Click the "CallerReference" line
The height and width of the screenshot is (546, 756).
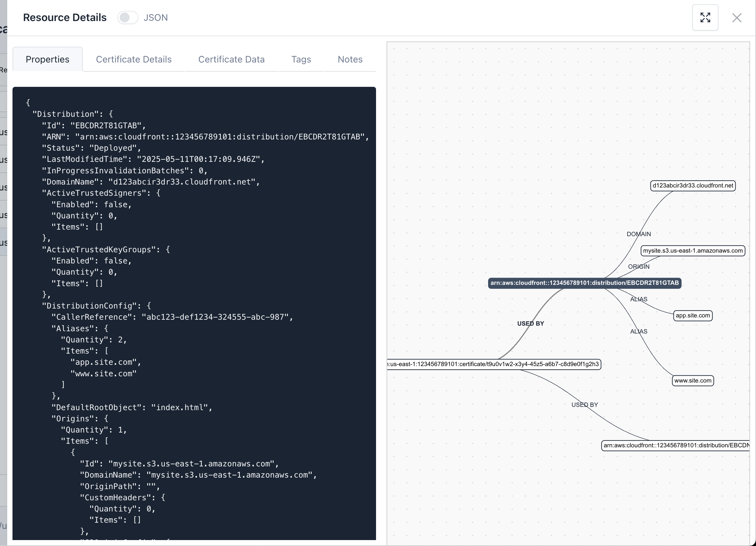pyautogui.click(x=172, y=317)
